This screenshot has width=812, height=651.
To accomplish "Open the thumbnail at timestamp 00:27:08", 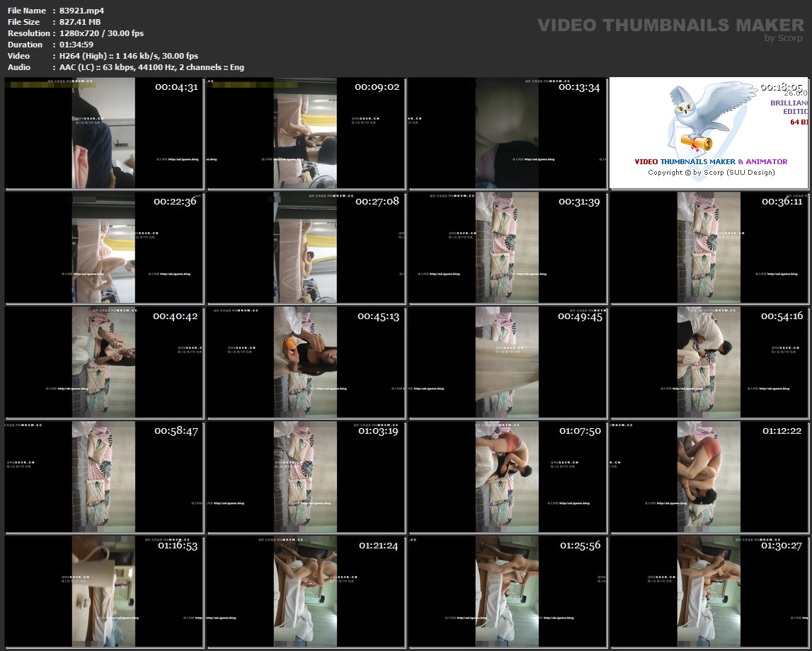I will point(305,248).
